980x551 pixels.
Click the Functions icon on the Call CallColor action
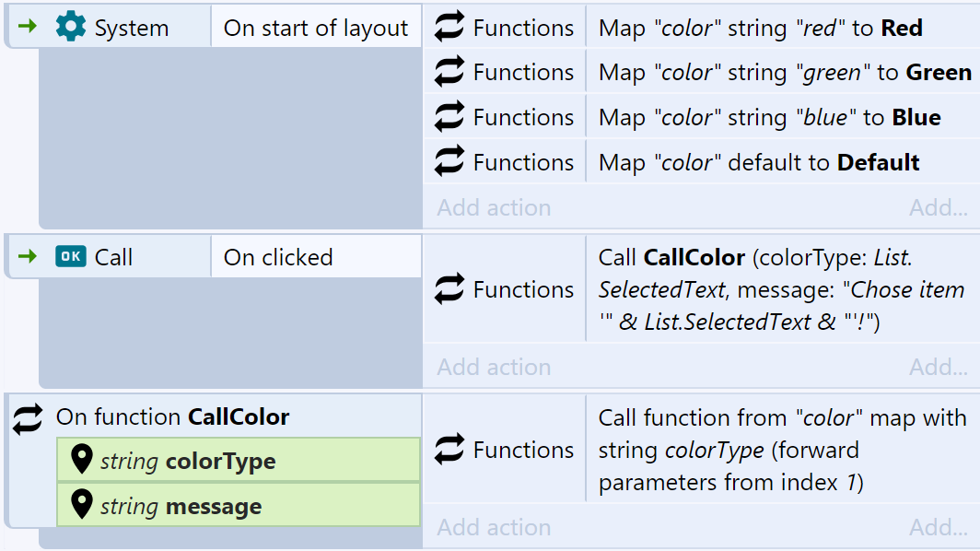(x=449, y=289)
